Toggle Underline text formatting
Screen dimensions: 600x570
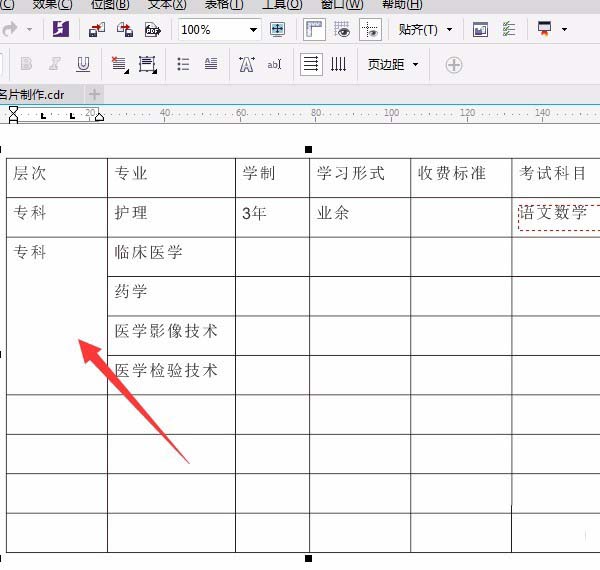point(83,64)
